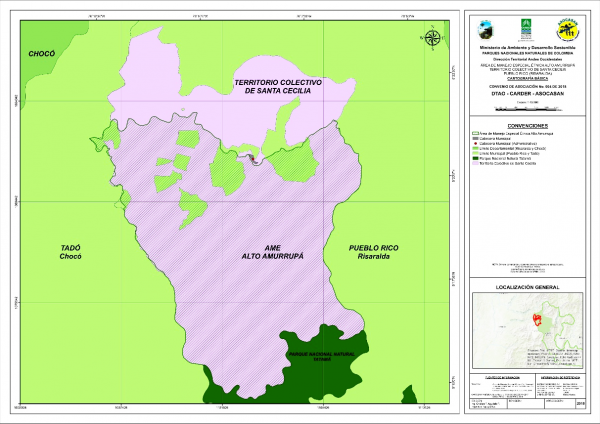The height and width of the screenshot is (424, 600).
Task: Click the Parques Nacionales green logo
Action: pos(526,29)
